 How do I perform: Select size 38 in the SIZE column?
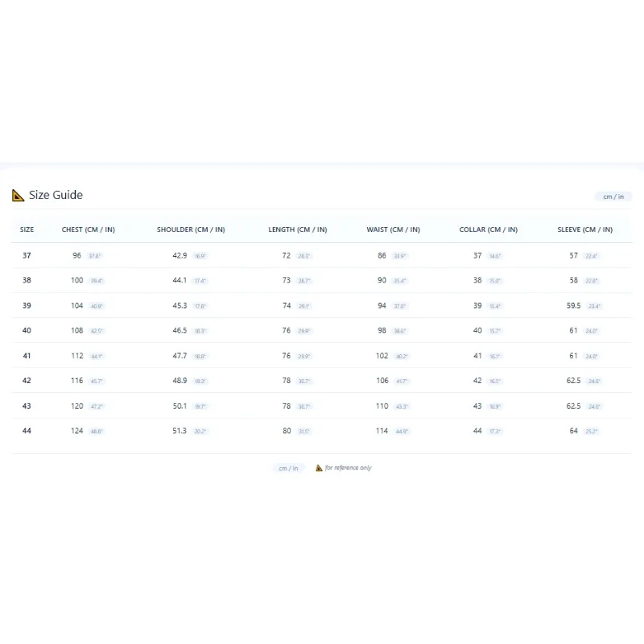tap(27, 280)
